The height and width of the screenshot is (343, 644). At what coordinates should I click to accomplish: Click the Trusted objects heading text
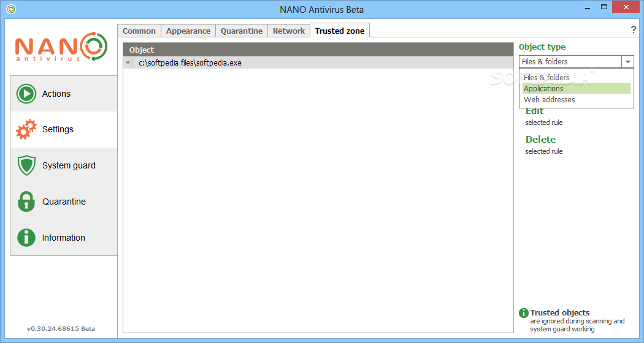point(560,312)
